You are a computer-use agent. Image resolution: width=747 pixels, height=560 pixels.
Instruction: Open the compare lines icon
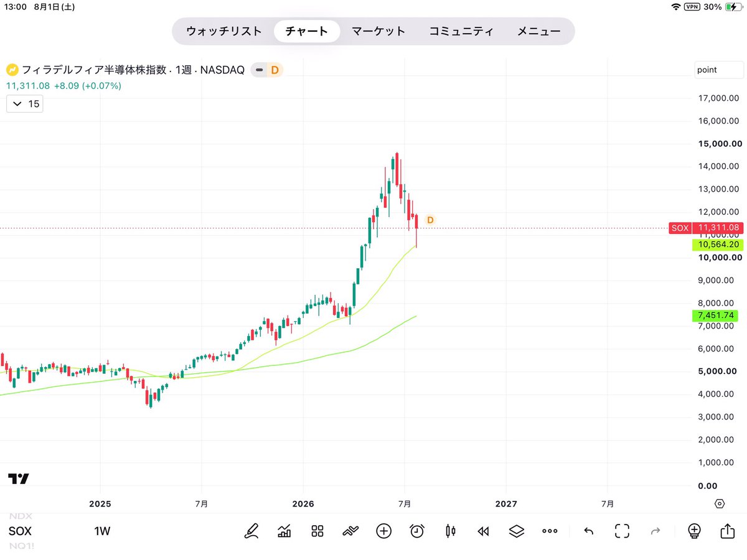click(x=350, y=531)
